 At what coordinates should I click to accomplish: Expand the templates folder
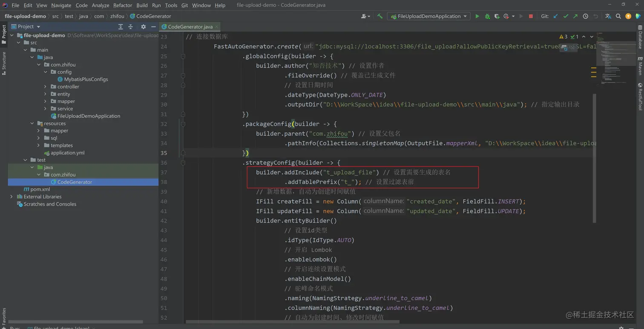click(x=39, y=146)
